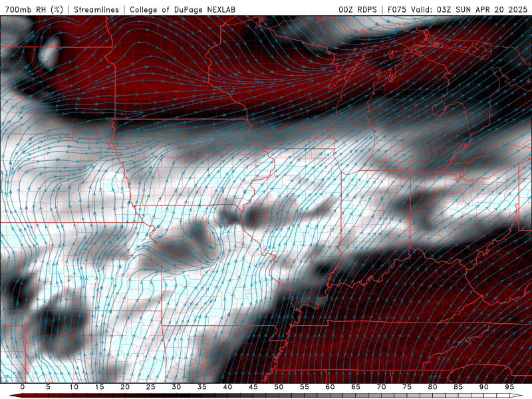Click the "65" tick label on the colorbar
The image size is (532, 399).
(356, 387)
